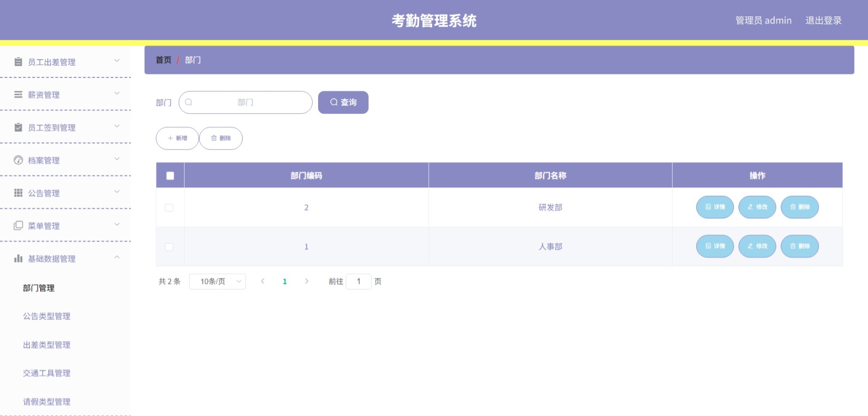Click 部门 breadcrumb text
This screenshot has height=416, width=868.
pyautogui.click(x=193, y=60)
